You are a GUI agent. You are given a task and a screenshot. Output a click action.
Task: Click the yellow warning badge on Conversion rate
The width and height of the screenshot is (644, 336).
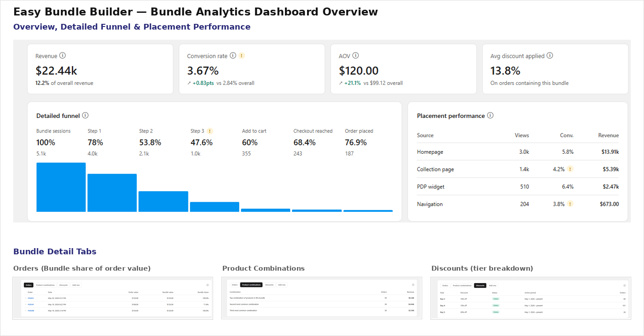242,56
